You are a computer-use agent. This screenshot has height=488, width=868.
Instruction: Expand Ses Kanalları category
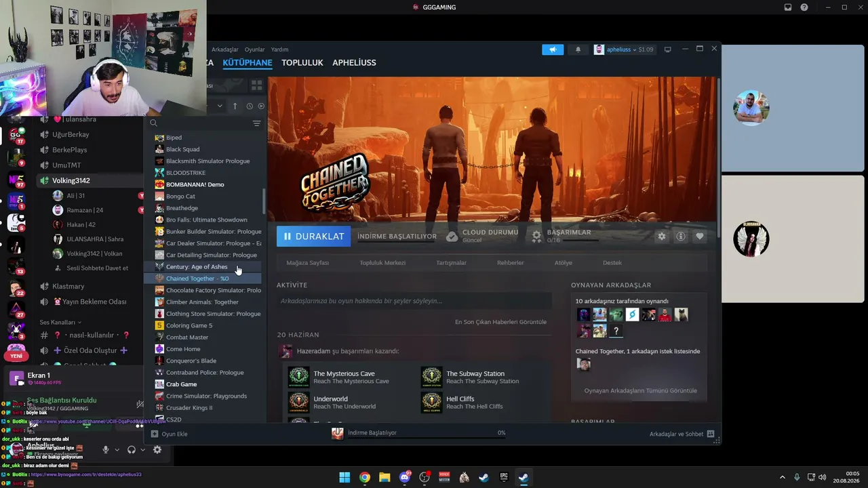point(60,322)
